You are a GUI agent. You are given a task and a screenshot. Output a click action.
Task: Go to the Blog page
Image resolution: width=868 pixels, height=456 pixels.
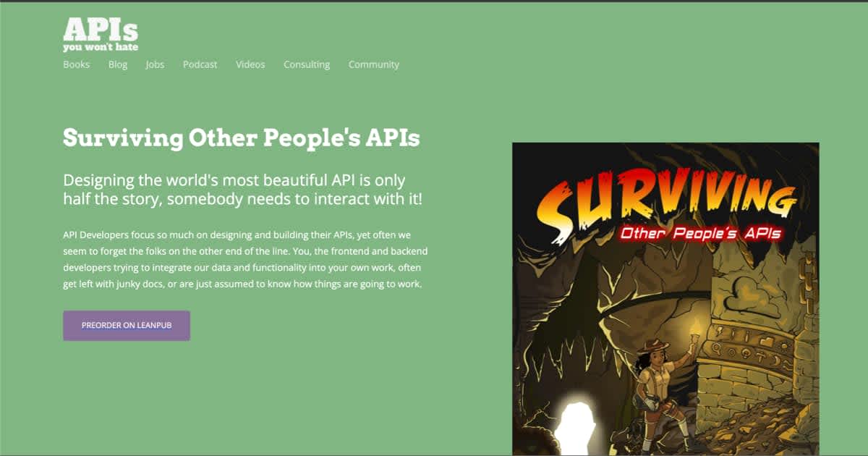[x=118, y=64]
